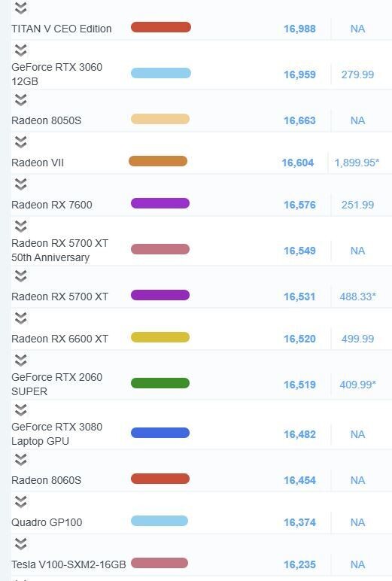
Task: Open the Radeon 8060S link
Action: (47, 480)
